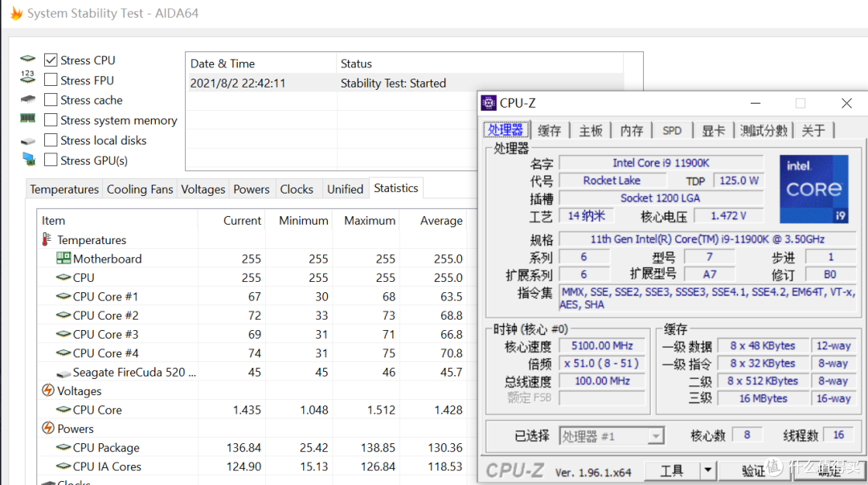Viewport: 868px width, 485px height.
Task: Click the chip icon beside CPU Core #2
Action: point(63,315)
